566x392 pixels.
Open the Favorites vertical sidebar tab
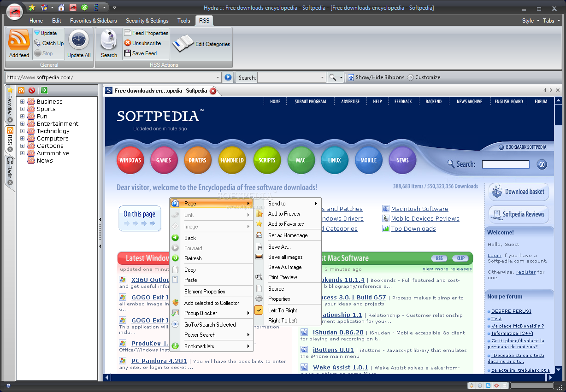click(x=10, y=104)
